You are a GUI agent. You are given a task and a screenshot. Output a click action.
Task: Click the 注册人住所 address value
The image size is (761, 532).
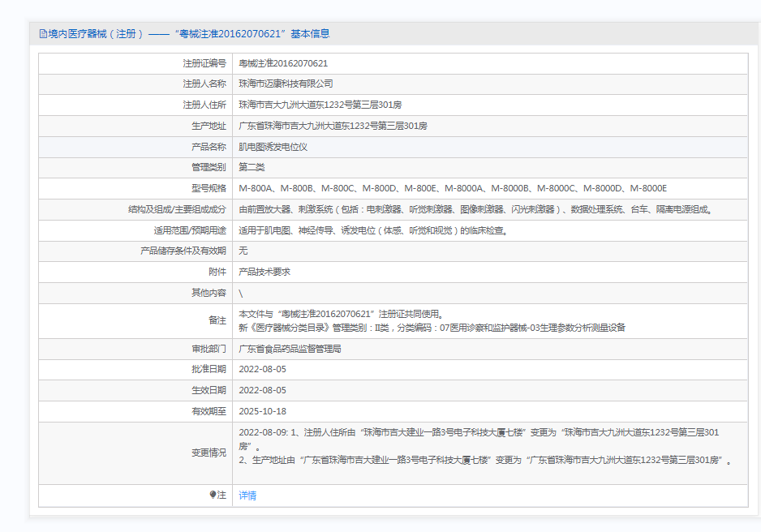pyautogui.click(x=320, y=105)
